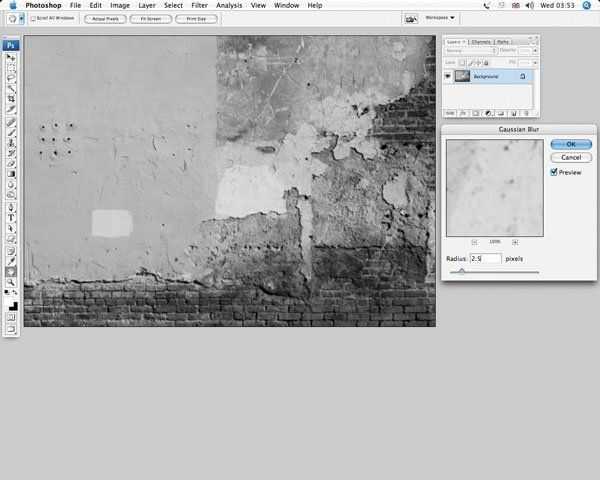Open the Filter menu

(x=200, y=5)
